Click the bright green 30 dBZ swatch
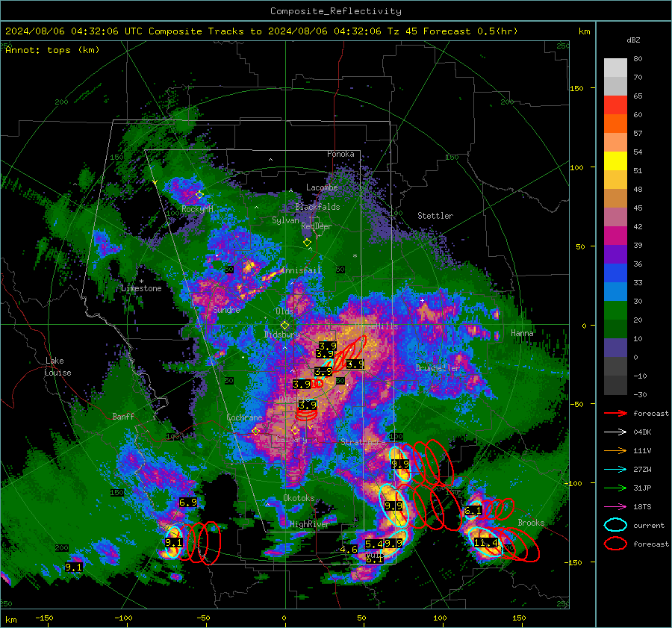 (615, 311)
